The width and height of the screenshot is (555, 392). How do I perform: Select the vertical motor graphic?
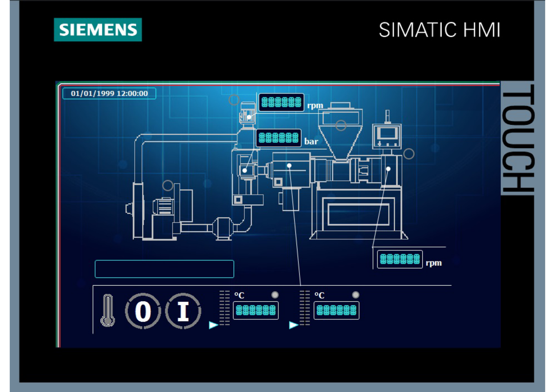pyautogui.click(x=248, y=115)
